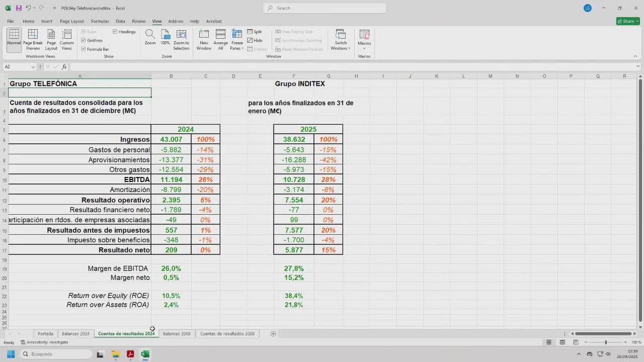
Task: Customize Quick Access Toolbar dropdown
Action: pyautogui.click(x=54, y=8)
